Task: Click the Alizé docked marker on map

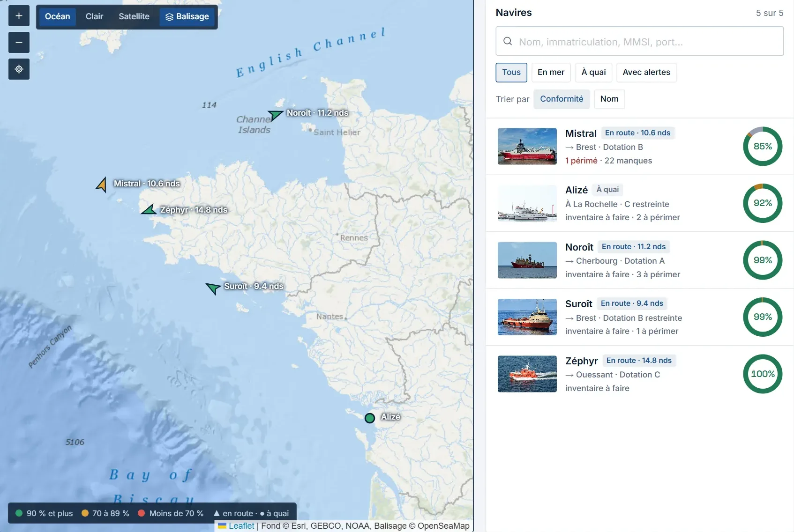Action: pyautogui.click(x=370, y=418)
